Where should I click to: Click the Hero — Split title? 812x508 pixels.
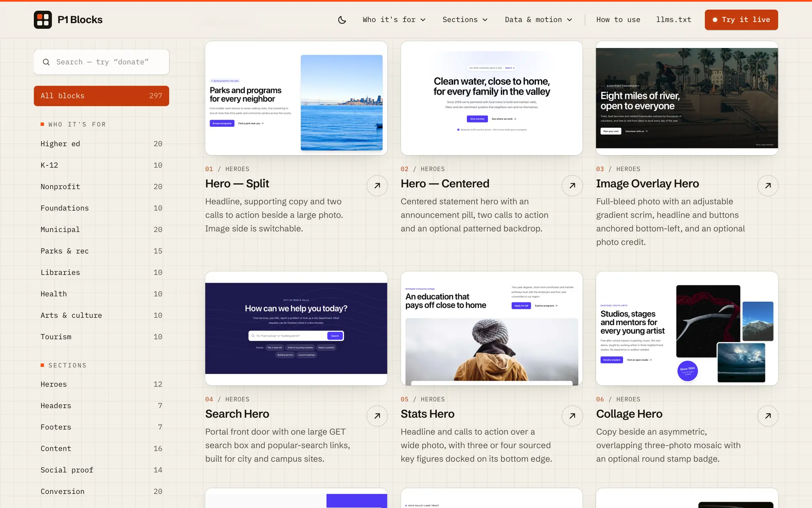tap(237, 184)
